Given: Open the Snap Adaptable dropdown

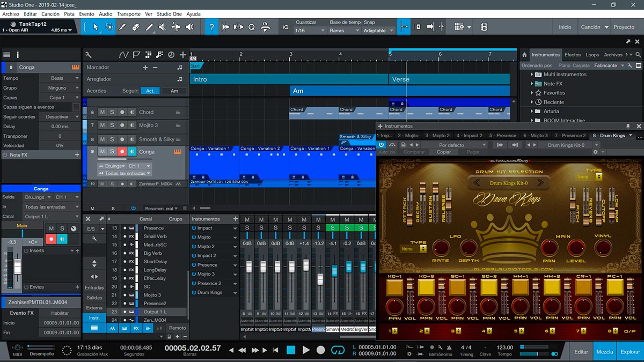Looking at the screenshot, I should tap(378, 31).
